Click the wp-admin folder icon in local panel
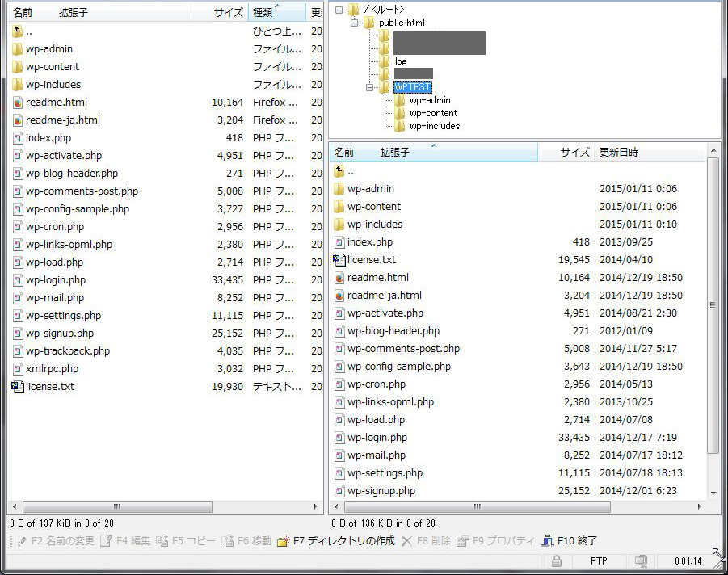The width and height of the screenshot is (728, 575). pos(18,49)
